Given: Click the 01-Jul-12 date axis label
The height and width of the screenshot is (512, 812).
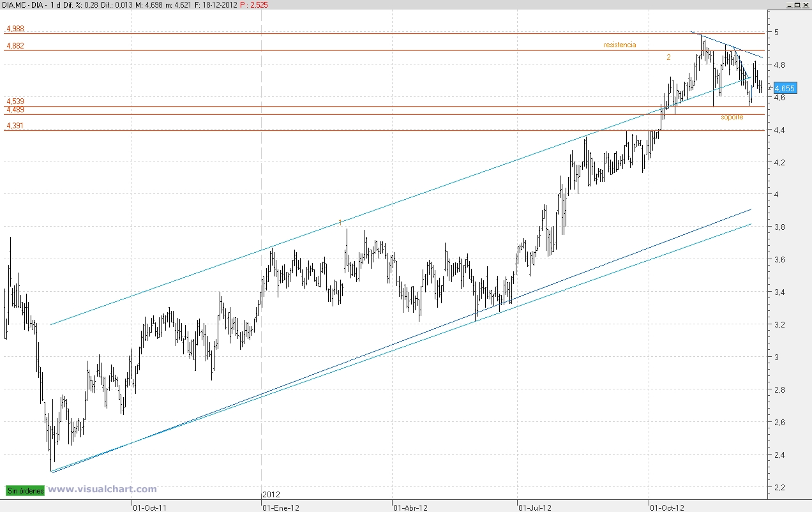Looking at the screenshot, I should click(x=535, y=508).
